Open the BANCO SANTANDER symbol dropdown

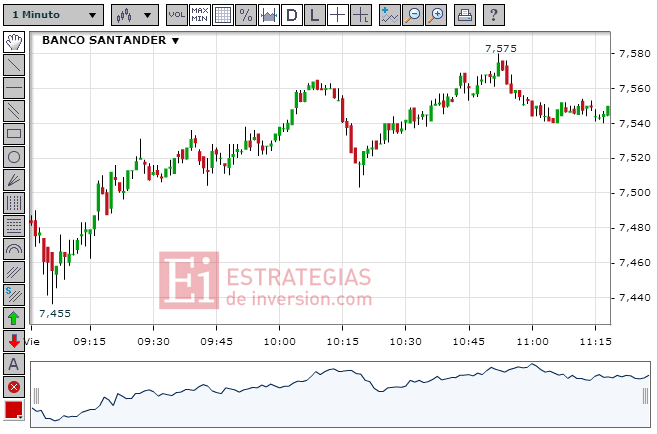[x=111, y=40]
